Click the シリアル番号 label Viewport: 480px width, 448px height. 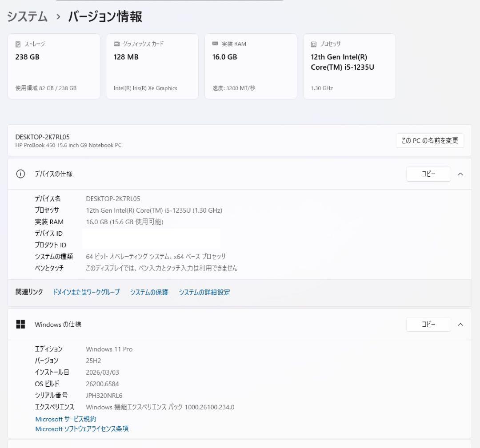coord(51,396)
